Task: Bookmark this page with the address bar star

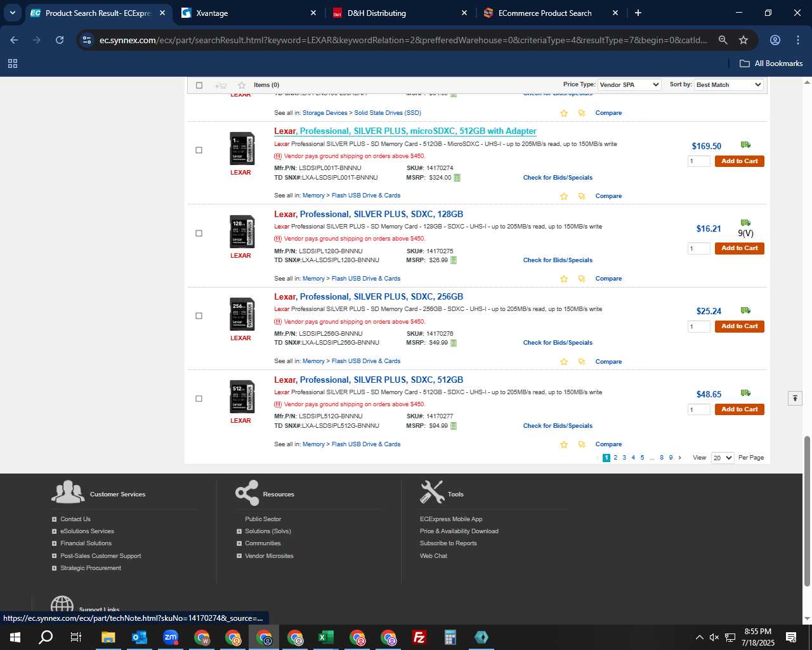Action: coord(743,40)
